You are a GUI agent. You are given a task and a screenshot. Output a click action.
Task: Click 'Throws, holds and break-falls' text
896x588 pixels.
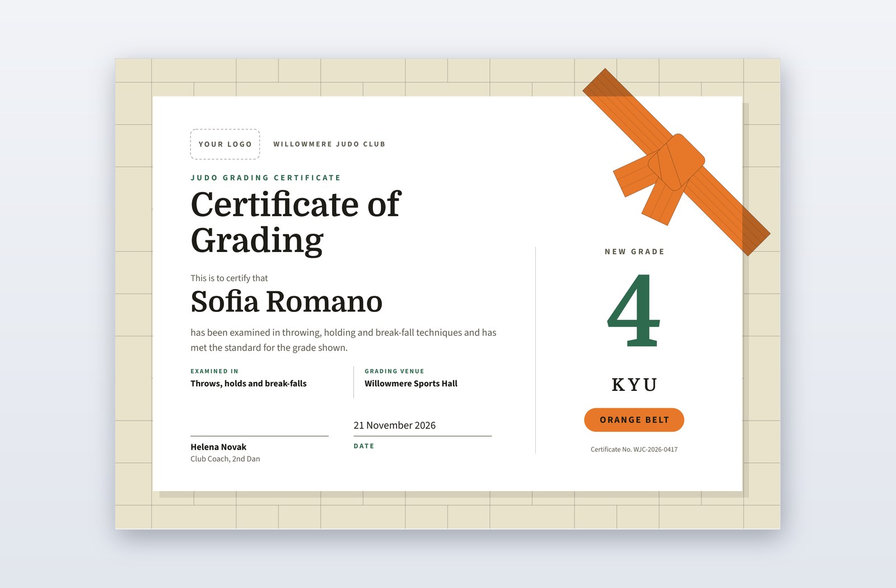pos(249,384)
